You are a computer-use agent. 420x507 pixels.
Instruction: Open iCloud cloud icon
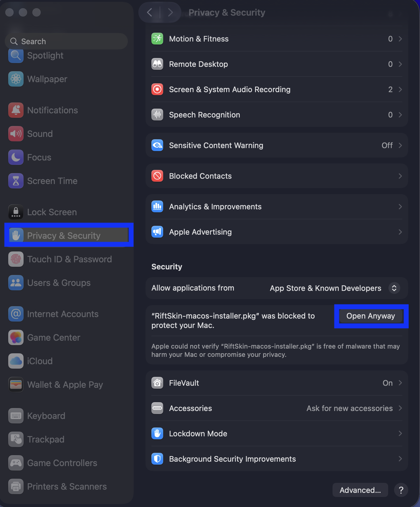pos(16,361)
